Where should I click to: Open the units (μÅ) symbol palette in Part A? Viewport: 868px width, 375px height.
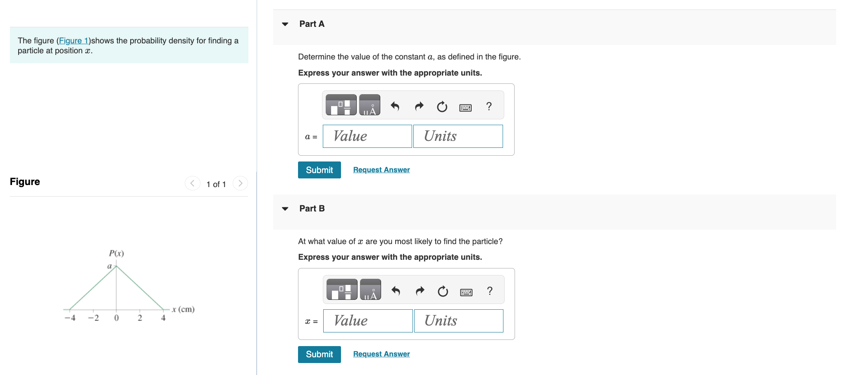pyautogui.click(x=370, y=105)
